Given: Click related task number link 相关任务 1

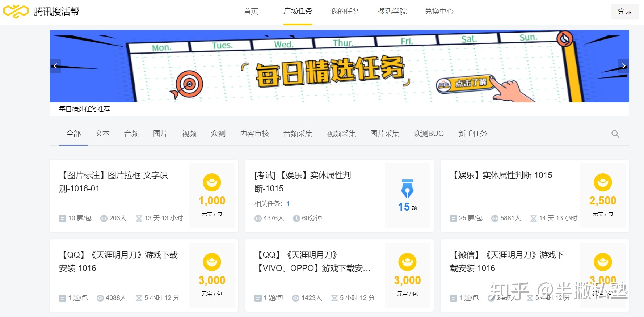Looking at the screenshot, I should 288,204.
